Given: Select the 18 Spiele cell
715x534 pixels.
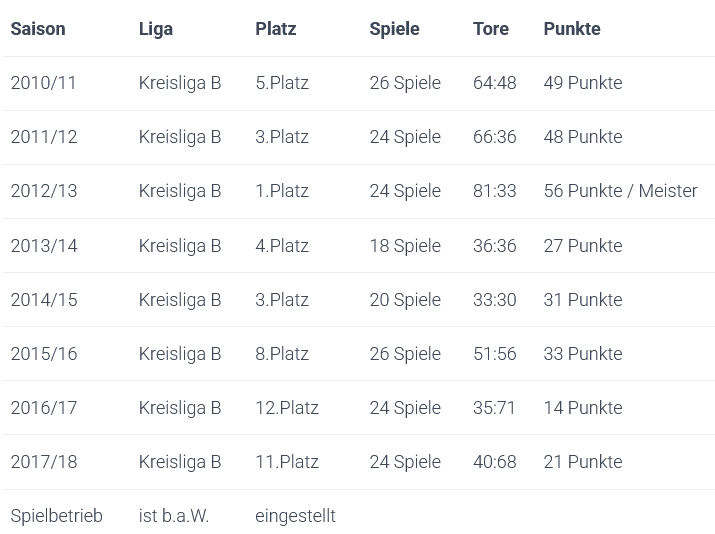Looking at the screenshot, I should tap(405, 246).
